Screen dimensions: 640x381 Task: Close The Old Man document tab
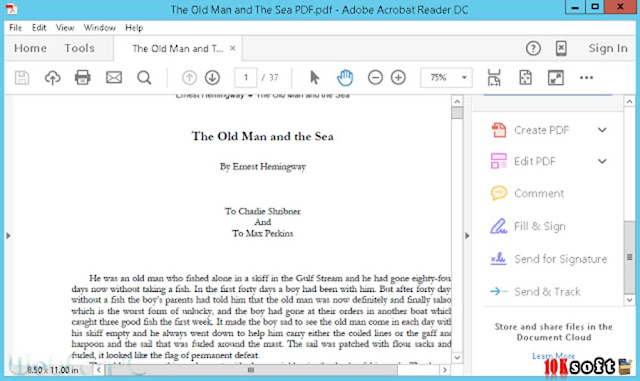click(233, 48)
